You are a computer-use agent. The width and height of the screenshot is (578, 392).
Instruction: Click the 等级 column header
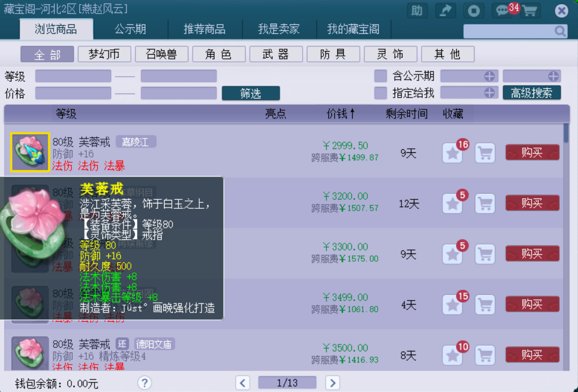(x=66, y=114)
